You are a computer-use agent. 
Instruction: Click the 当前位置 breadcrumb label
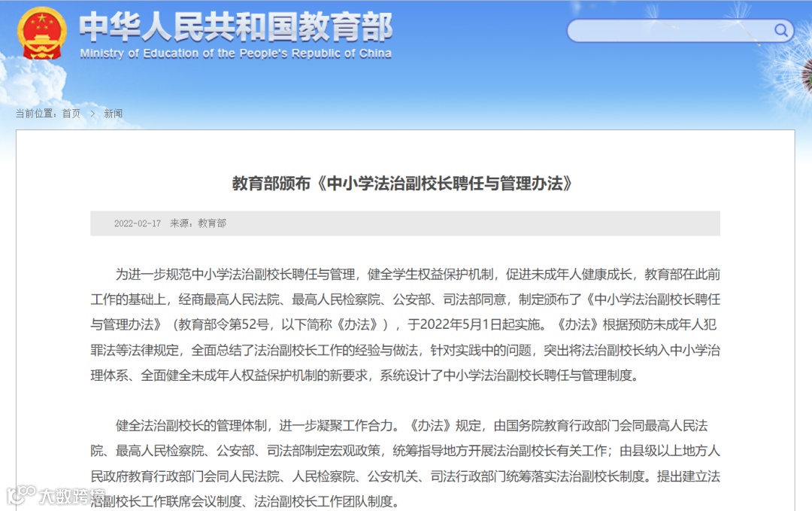(36, 114)
